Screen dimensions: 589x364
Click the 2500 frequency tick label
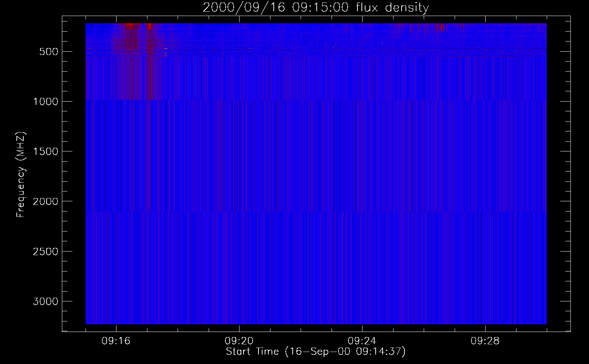(x=46, y=252)
